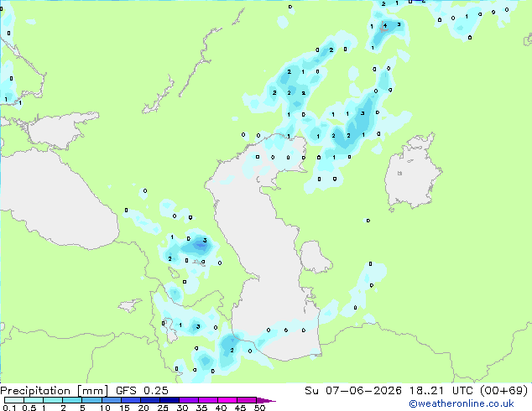Click the Kara-Bogaz-Gol bay east of Caspian
The width and height of the screenshot is (532, 411).
pyautogui.click(x=315, y=256)
